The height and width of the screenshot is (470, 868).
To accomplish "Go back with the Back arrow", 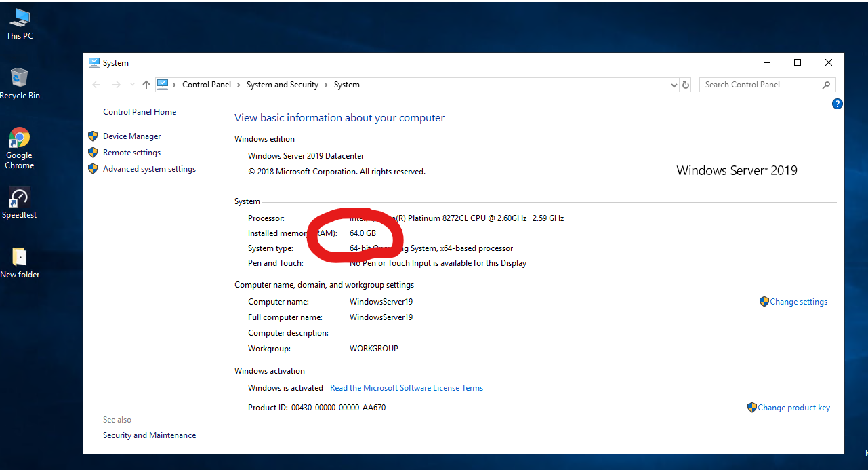I will (x=96, y=85).
